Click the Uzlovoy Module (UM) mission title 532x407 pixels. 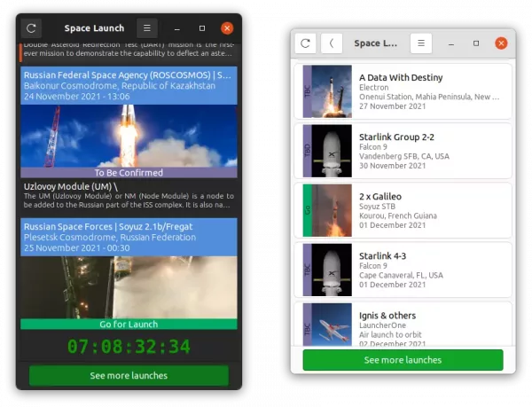click(71, 186)
